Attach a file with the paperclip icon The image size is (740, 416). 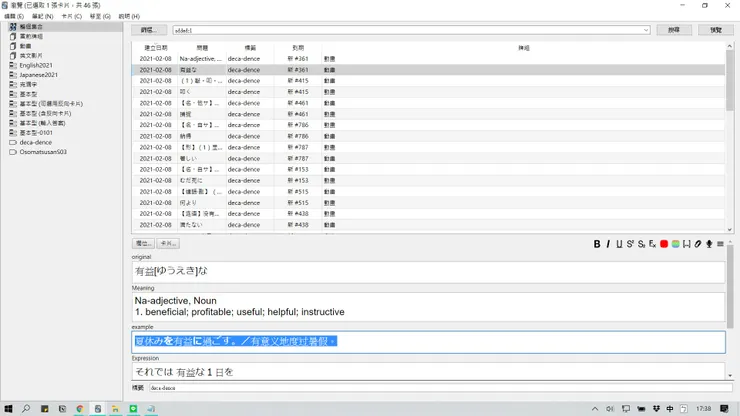click(698, 244)
